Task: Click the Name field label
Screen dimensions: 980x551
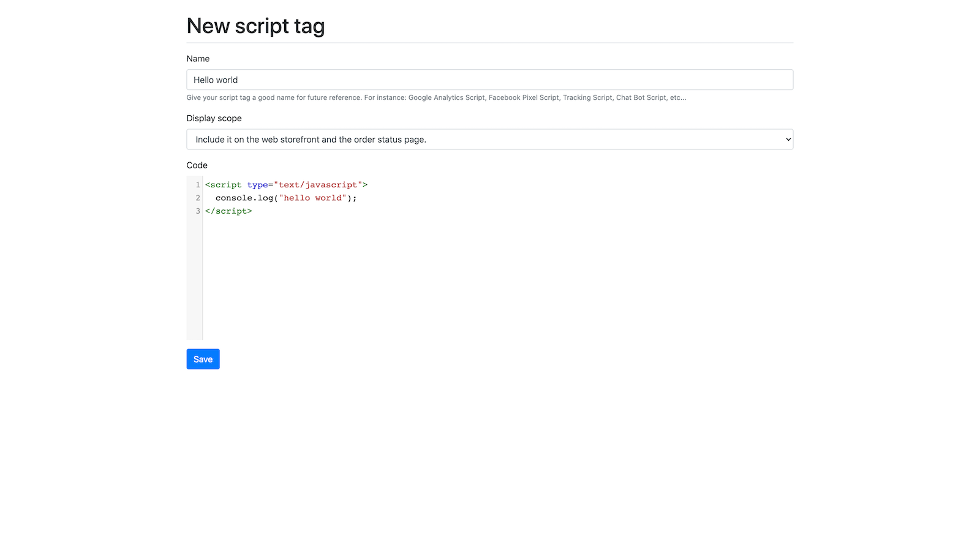Action: pos(197,58)
